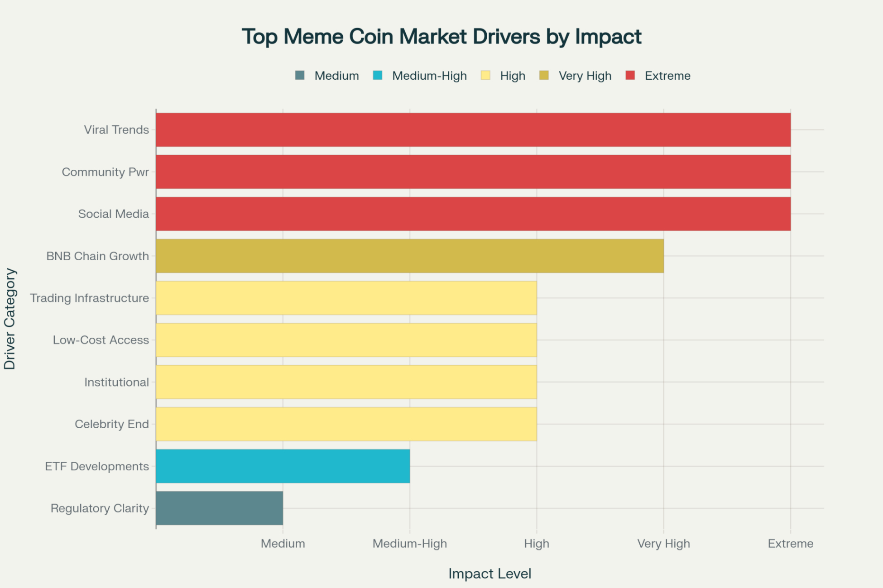Click the Impact Level axis title

(x=489, y=574)
